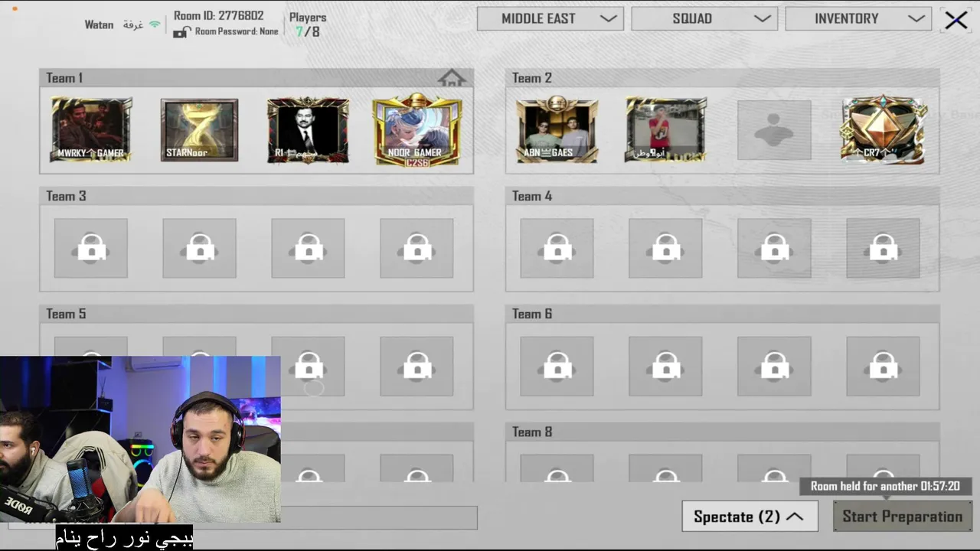
Task: Select MWRKY GAMER player avatar
Action: point(91,129)
